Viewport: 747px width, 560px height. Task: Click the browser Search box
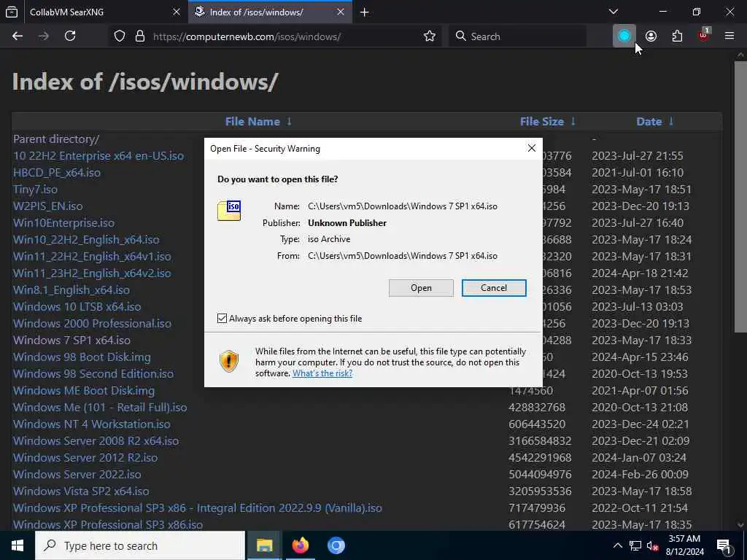tap(517, 36)
